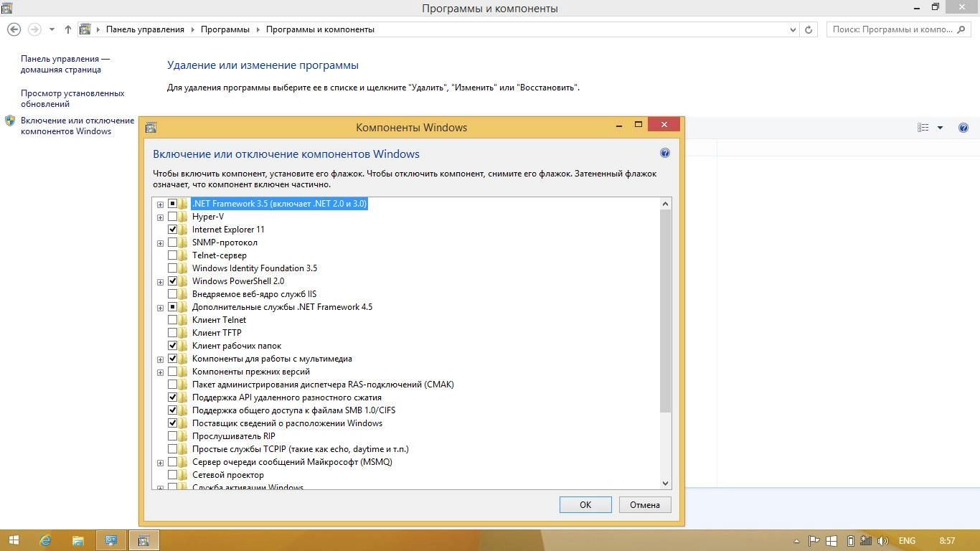Expand the MSMQ server node
This screenshot has width=980, height=551.
pos(161,463)
